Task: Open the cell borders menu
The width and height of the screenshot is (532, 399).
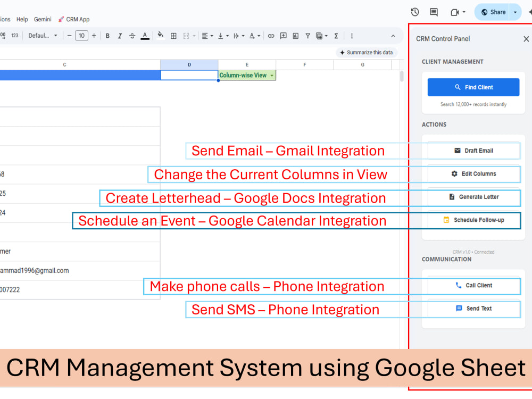Action: [x=173, y=36]
